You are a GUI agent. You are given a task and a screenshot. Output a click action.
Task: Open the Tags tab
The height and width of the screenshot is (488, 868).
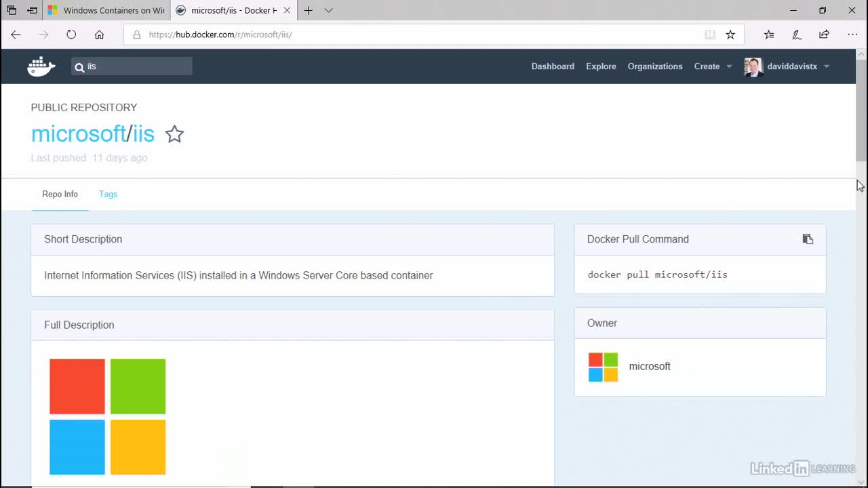108,194
